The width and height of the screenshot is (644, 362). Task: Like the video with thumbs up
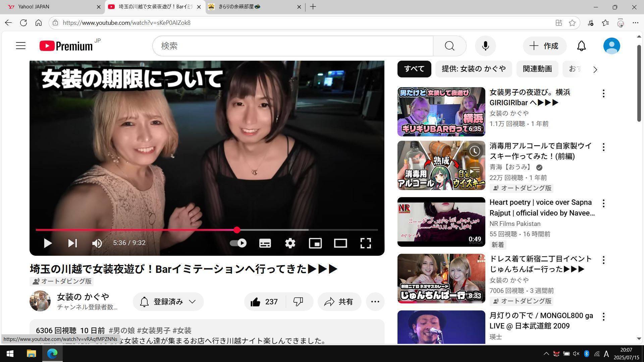click(265, 302)
